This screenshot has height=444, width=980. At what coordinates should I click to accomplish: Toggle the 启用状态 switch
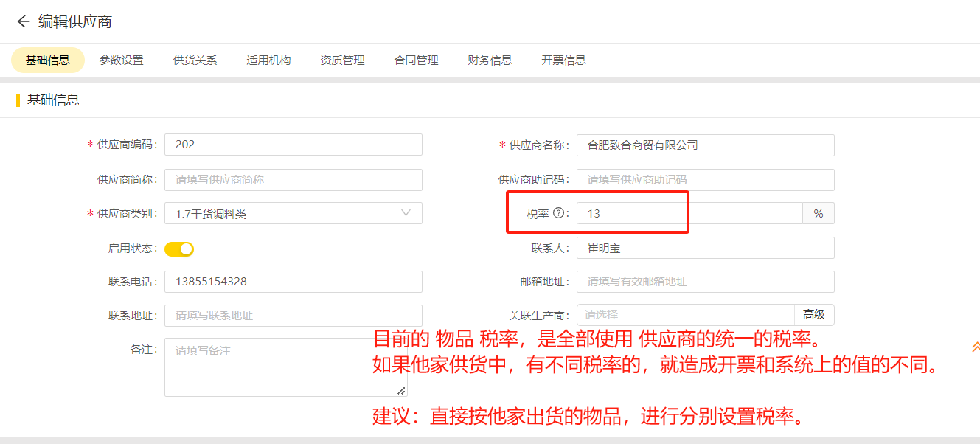pos(179,249)
